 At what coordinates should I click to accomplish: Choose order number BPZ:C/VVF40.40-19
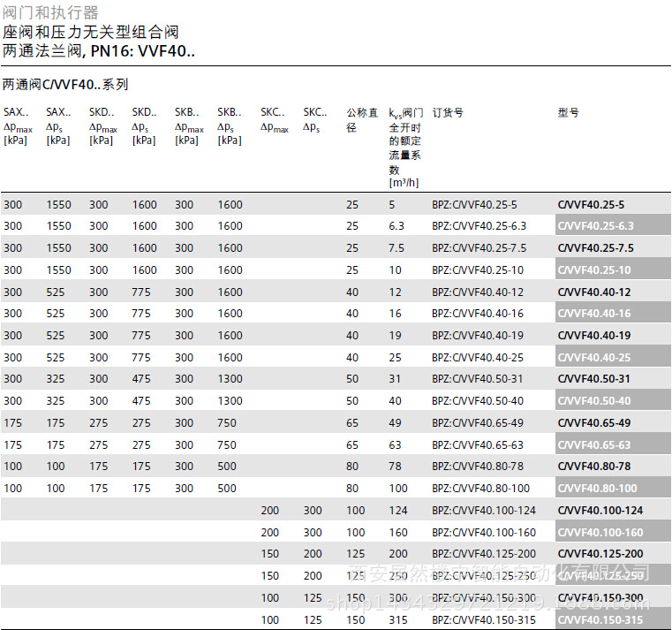(477, 336)
